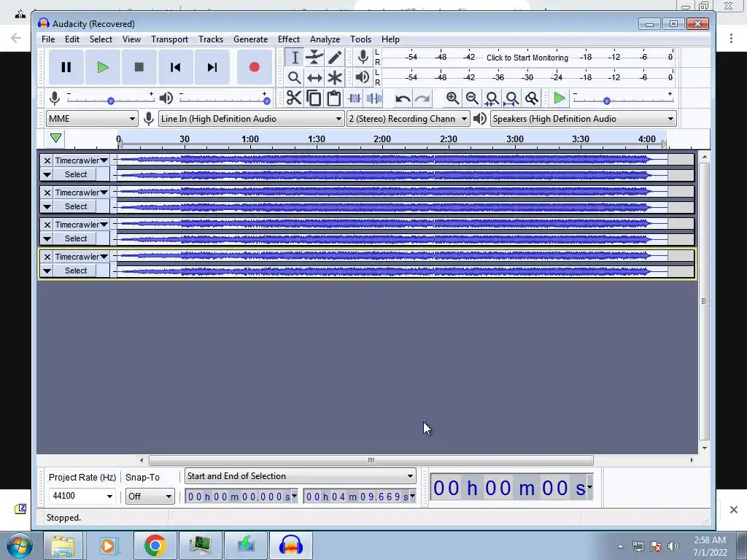Select the Multi-Tool asterisk icon

click(x=335, y=77)
